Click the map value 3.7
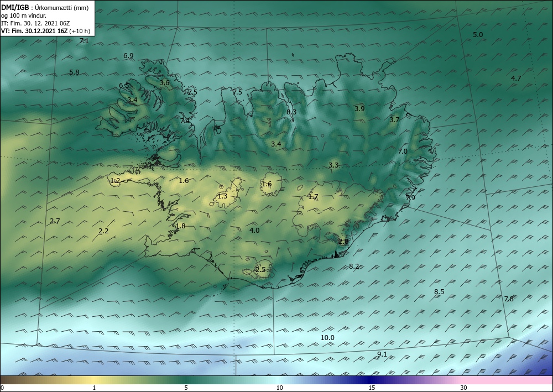The image size is (553, 392). tap(394, 120)
